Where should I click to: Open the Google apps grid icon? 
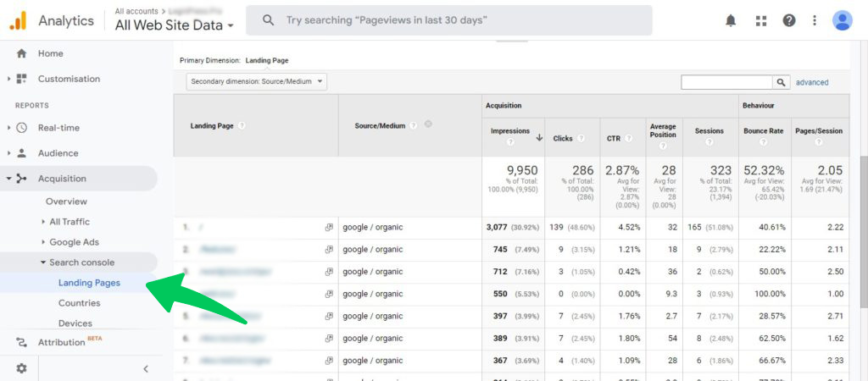pos(760,20)
